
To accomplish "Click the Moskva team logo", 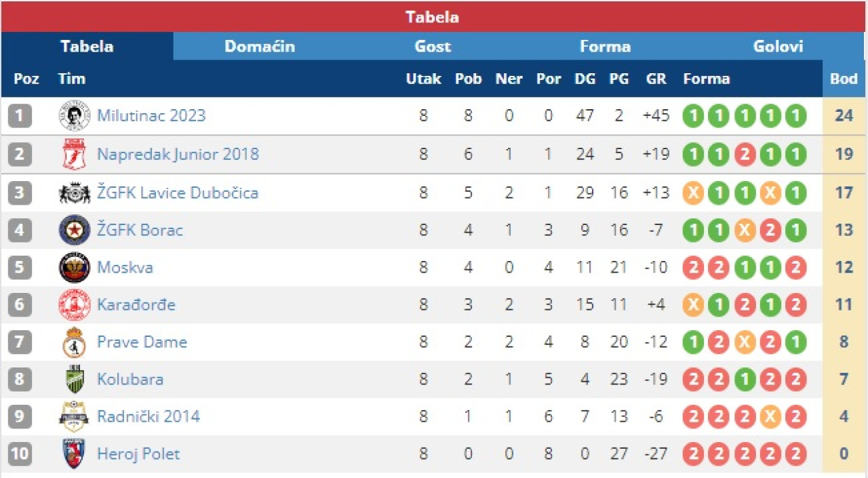I will point(74,267).
